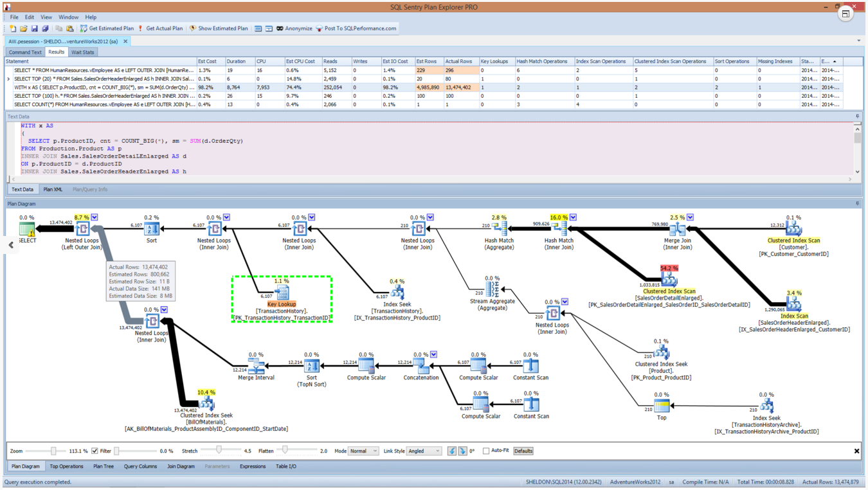Collapse the Hash Match Inner Join node
This screenshot has width=868, height=490.
[573, 217]
